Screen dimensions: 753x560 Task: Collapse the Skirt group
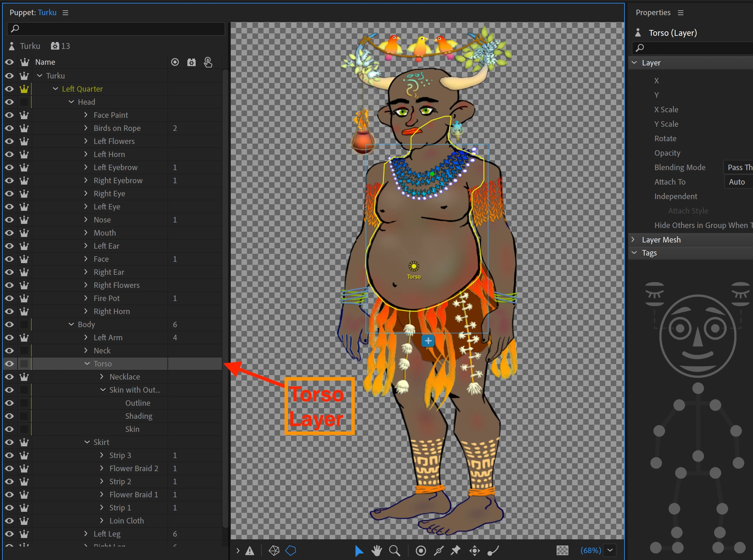click(87, 442)
